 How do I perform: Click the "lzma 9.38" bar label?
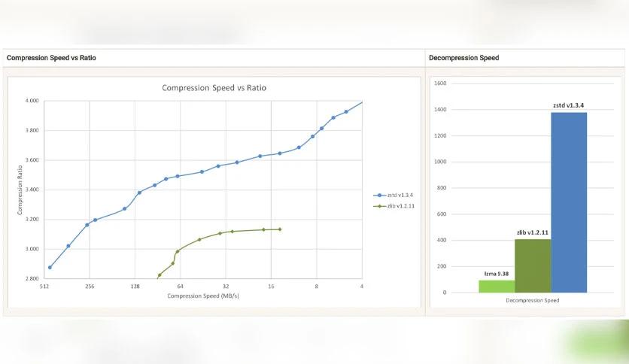point(497,274)
